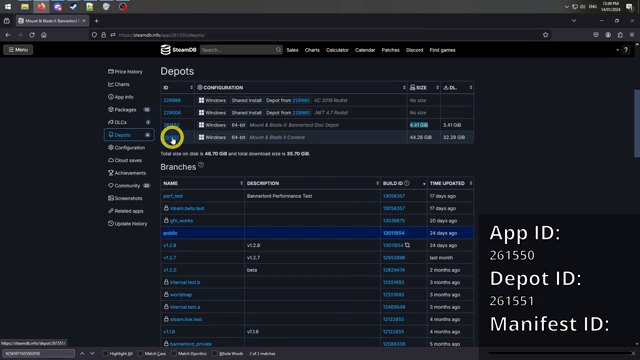Sort depots by Size column
640x360 pixels.
click(424, 88)
